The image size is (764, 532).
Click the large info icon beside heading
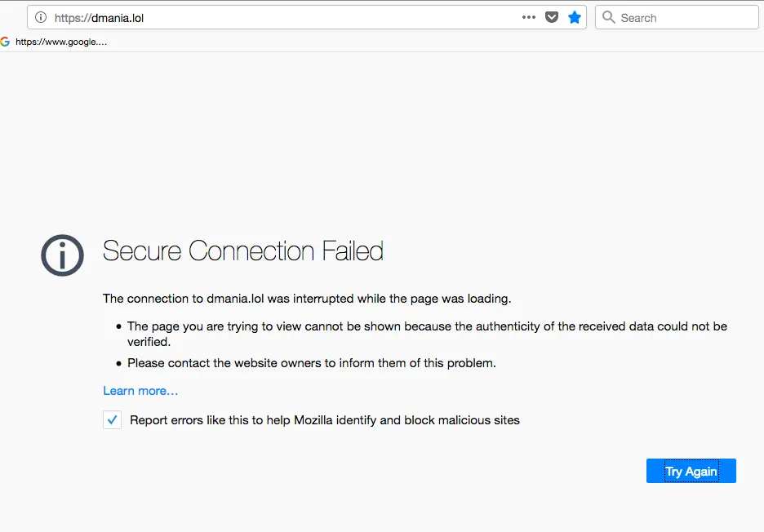(x=62, y=255)
